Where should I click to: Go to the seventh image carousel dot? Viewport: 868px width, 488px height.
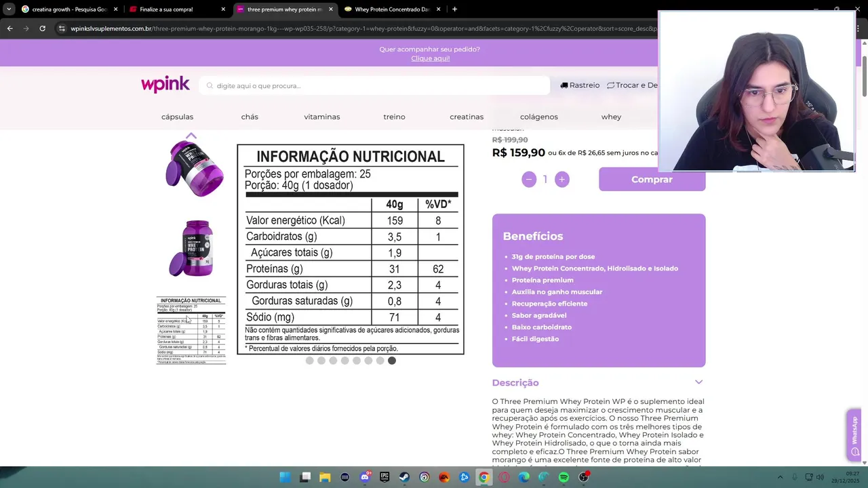380,361
